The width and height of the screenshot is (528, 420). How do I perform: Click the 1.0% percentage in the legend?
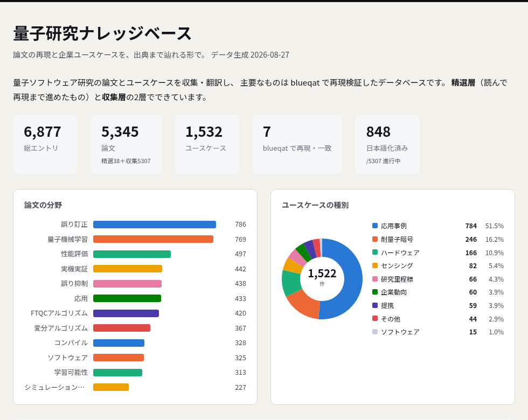tap(496, 332)
